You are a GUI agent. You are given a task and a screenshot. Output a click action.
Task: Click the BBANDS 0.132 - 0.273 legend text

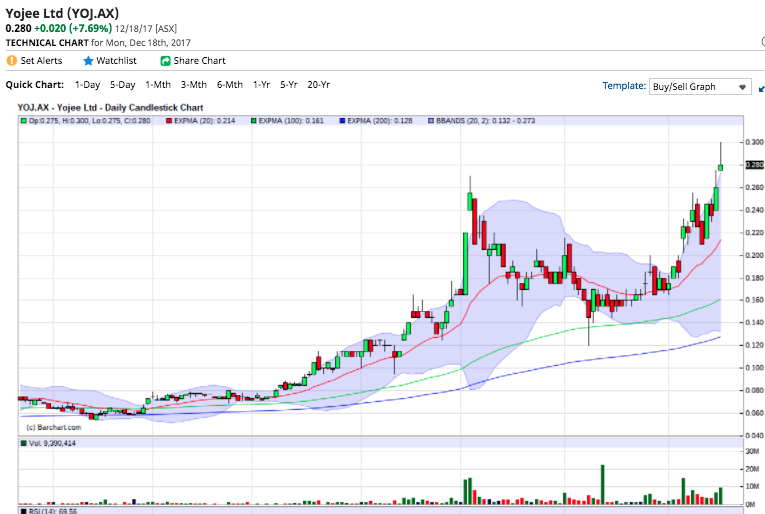(x=485, y=120)
